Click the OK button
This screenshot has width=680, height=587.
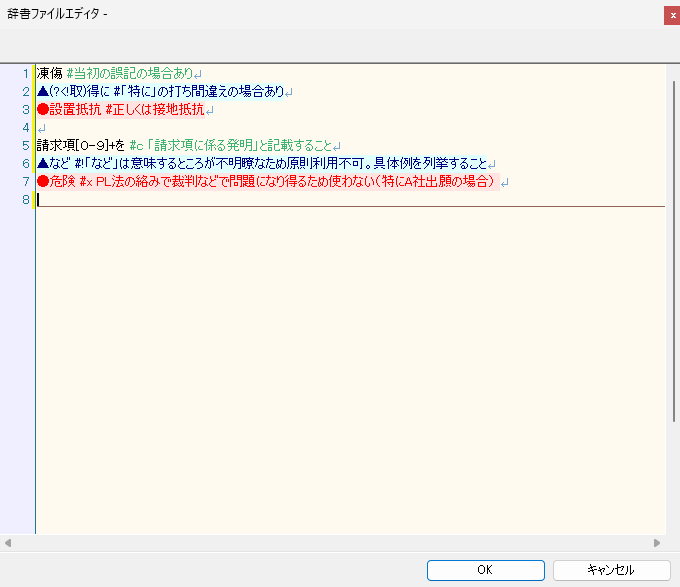pyautogui.click(x=485, y=570)
